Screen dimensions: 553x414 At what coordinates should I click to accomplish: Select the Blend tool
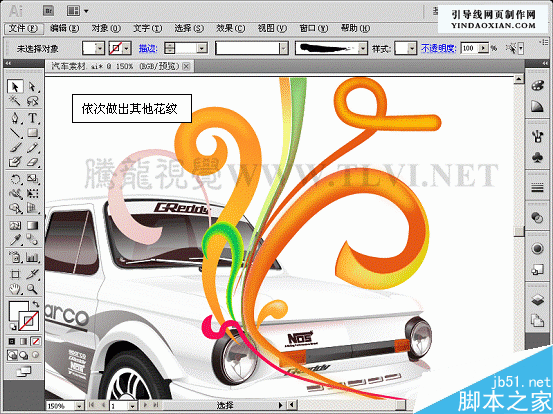tap(32, 240)
